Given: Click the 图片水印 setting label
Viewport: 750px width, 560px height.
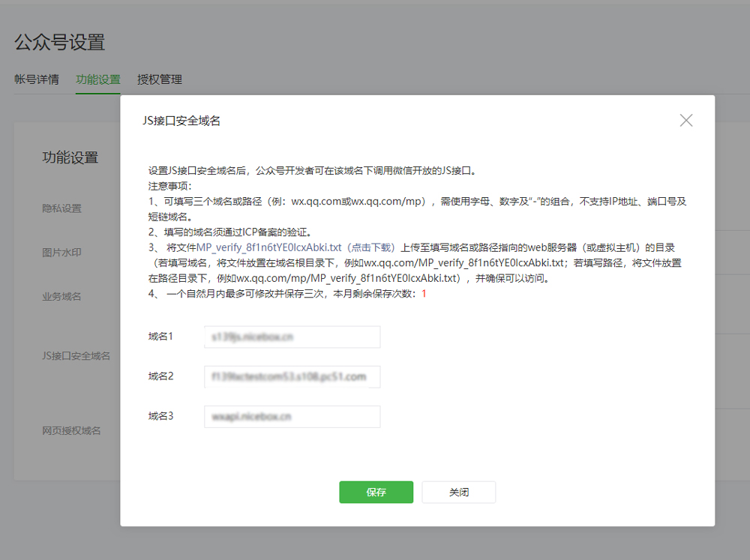Looking at the screenshot, I should pos(61,253).
